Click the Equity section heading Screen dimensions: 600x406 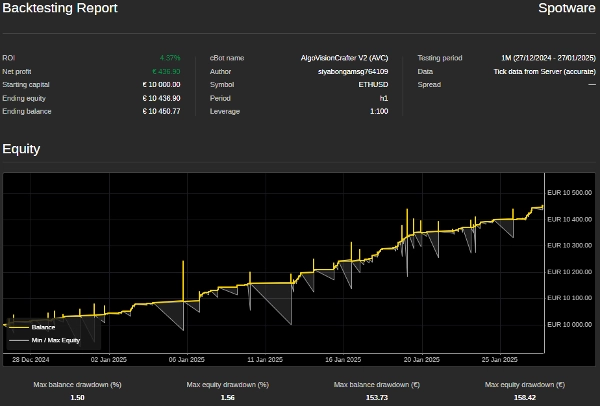pos(21,149)
